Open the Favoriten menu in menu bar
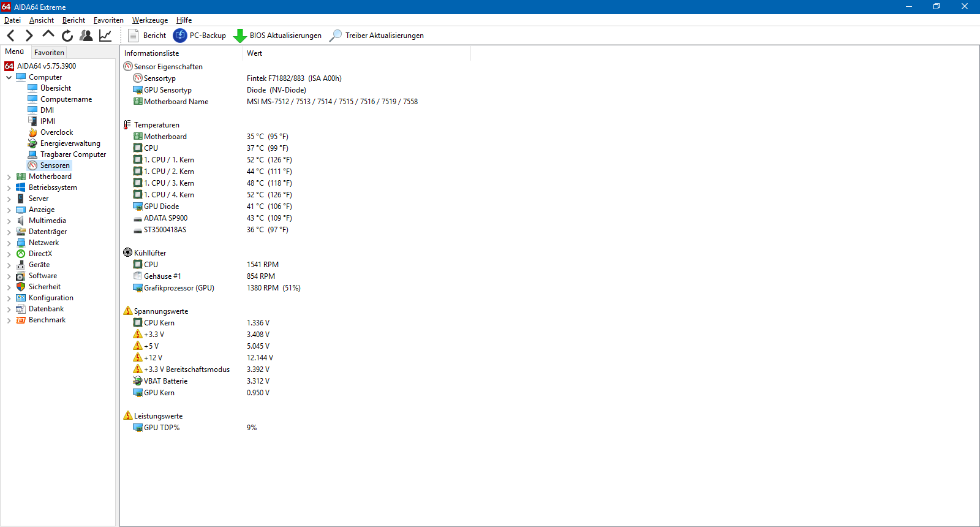Viewport: 980px width, 527px height. tap(108, 20)
